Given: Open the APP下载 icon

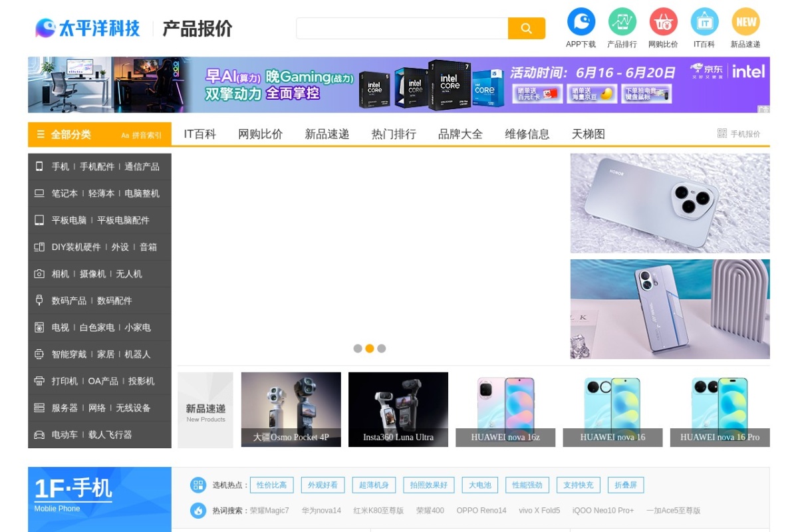Looking at the screenshot, I should (581, 21).
